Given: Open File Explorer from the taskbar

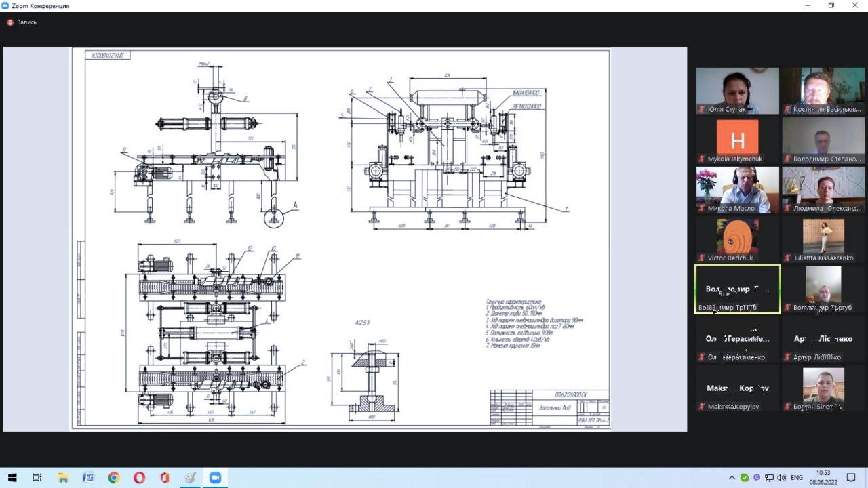Looking at the screenshot, I should pos(62,478).
